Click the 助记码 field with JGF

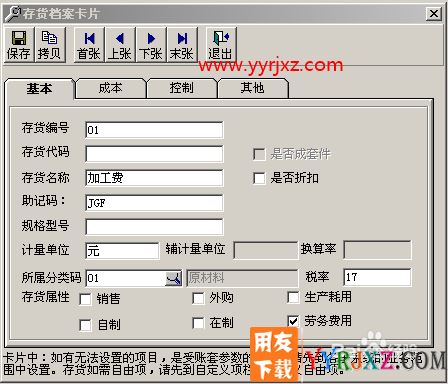pyautogui.click(x=154, y=203)
